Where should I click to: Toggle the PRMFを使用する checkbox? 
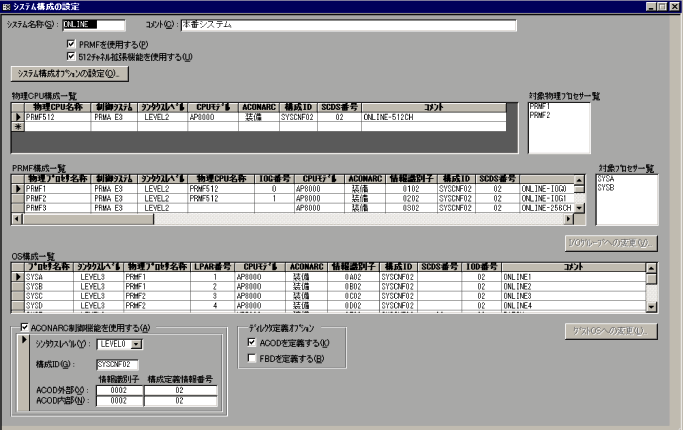[70, 45]
